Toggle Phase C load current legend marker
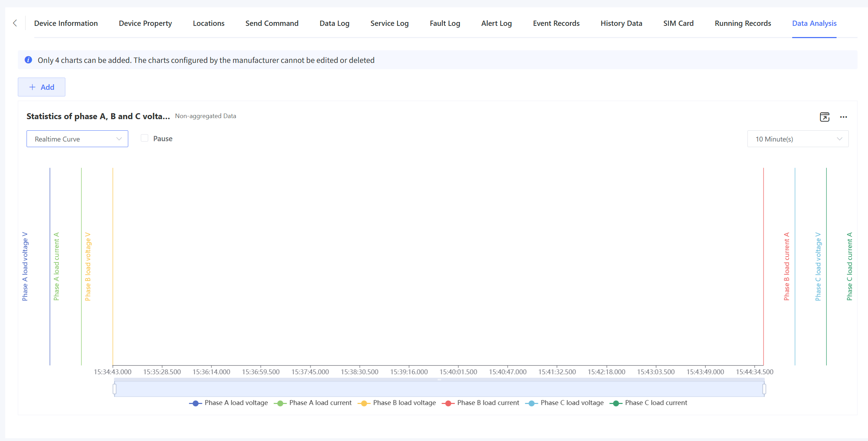This screenshot has height=441, width=868. [616, 403]
